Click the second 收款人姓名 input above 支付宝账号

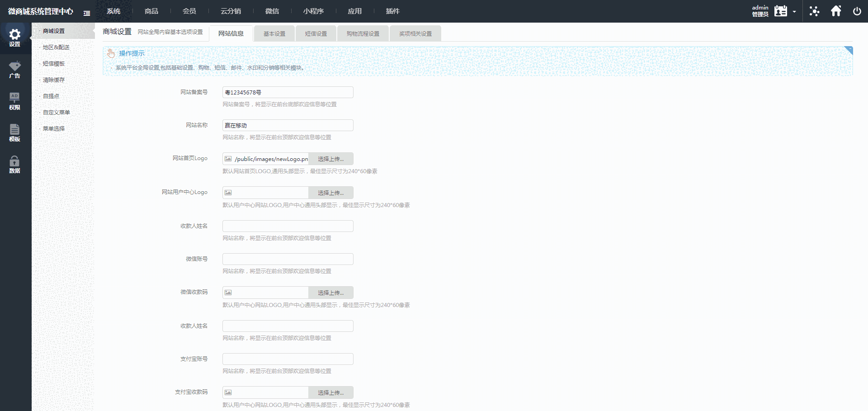[x=288, y=326]
